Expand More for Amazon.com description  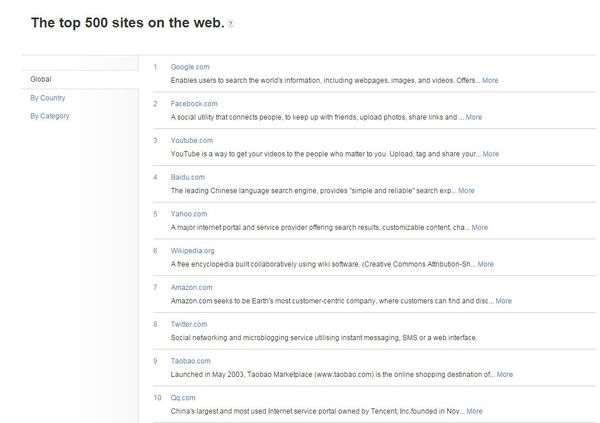(x=504, y=301)
